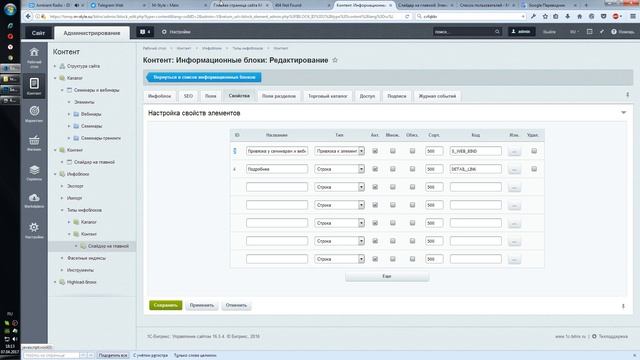Click the admin user button
This screenshot has height=360, width=640.
(x=521, y=31)
